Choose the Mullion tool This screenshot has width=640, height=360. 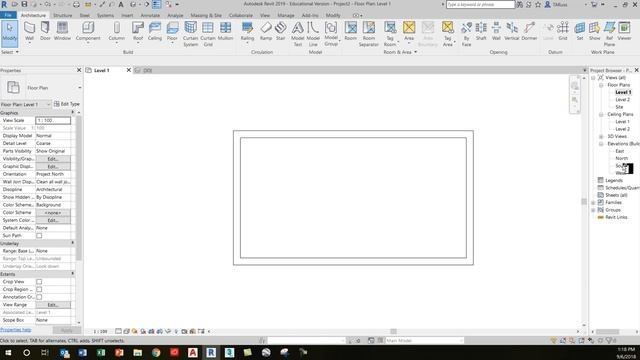225,32
